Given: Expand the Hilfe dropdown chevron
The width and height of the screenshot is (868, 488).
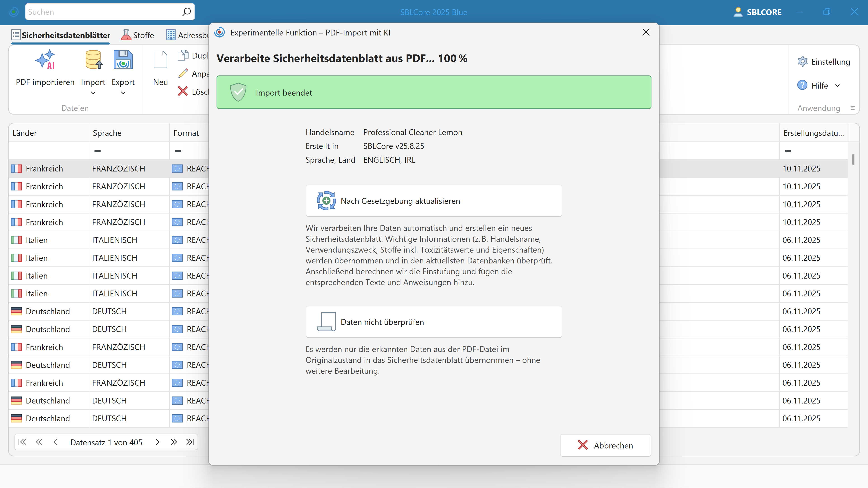Looking at the screenshot, I should coord(838,86).
